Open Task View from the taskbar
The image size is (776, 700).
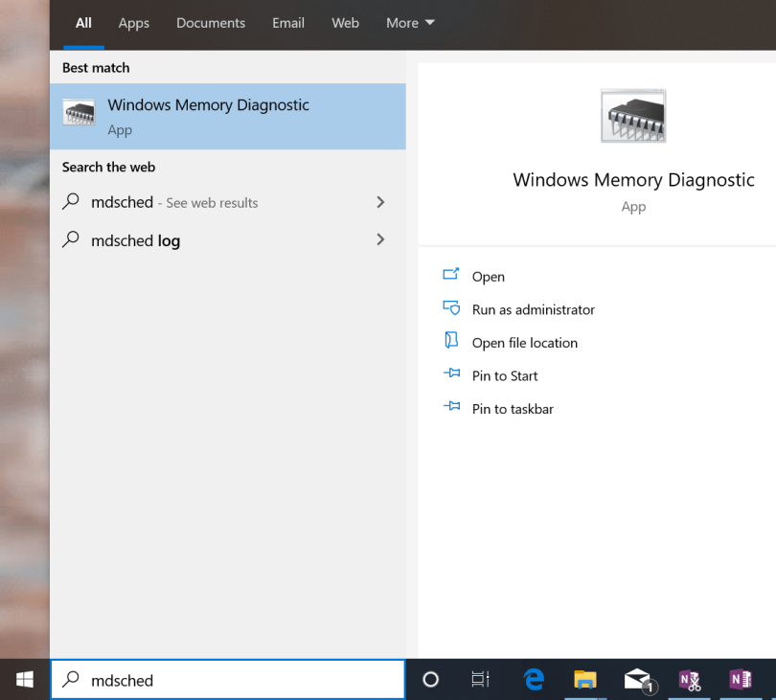click(480, 679)
